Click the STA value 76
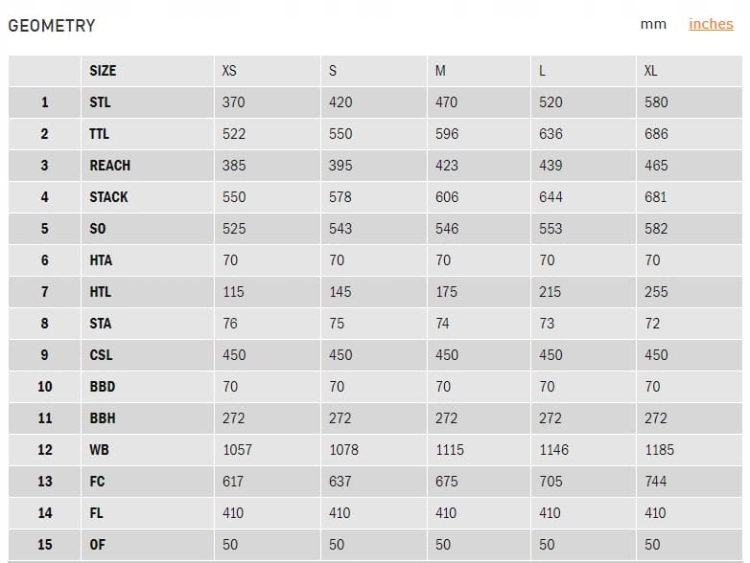Screen dimensions: 750x563 coord(230,324)
